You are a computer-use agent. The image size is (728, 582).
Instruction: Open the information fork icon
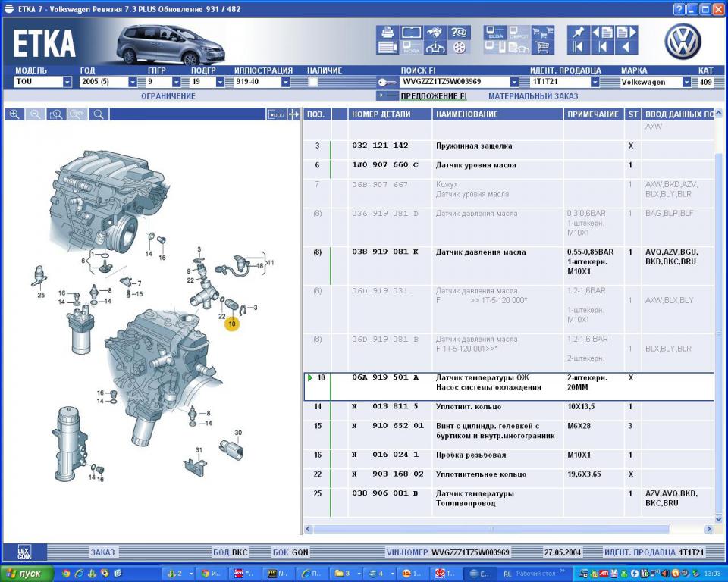click(435, 47)
